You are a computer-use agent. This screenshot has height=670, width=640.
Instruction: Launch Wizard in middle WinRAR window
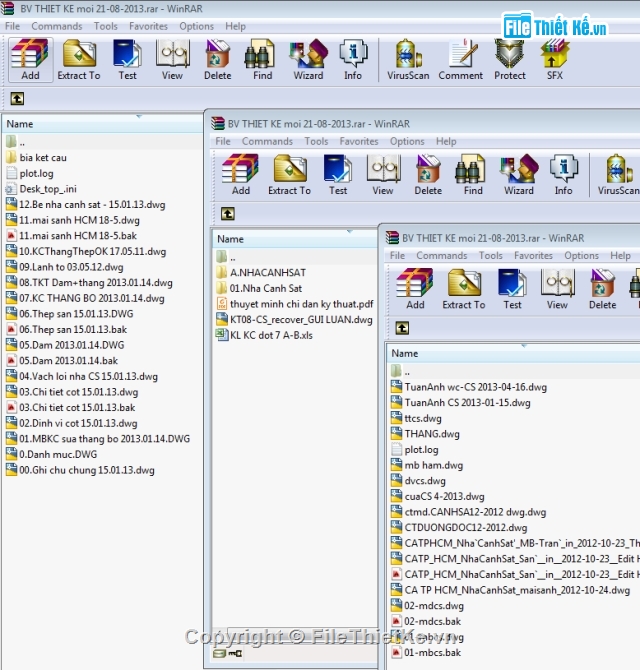(519, 175)
